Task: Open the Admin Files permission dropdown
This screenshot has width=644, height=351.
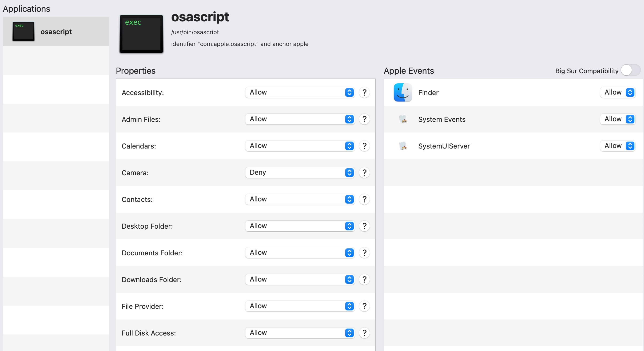Action: tap(300, 119)
